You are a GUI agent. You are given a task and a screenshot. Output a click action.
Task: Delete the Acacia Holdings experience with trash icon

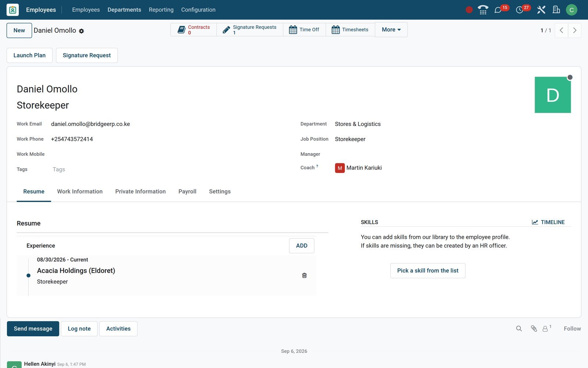[x=304, y=275]
